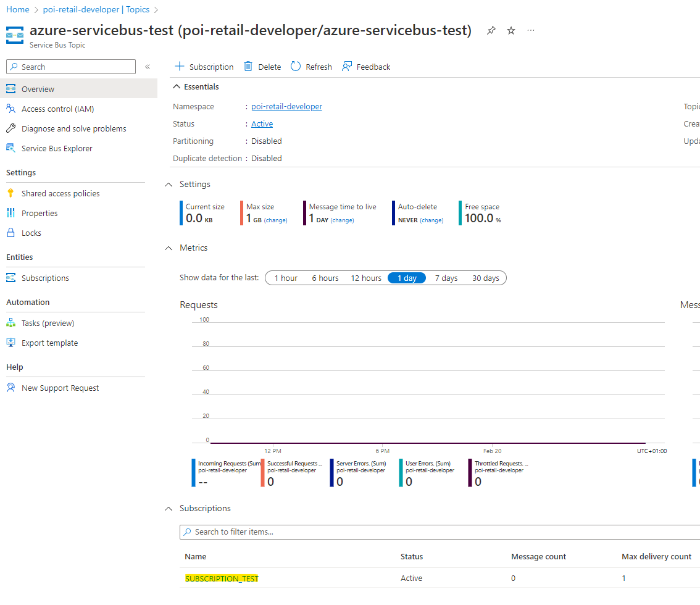This screenshot has height=605, width=700.
Task: Collapse the Essentials section
Action: coord(177,86)
